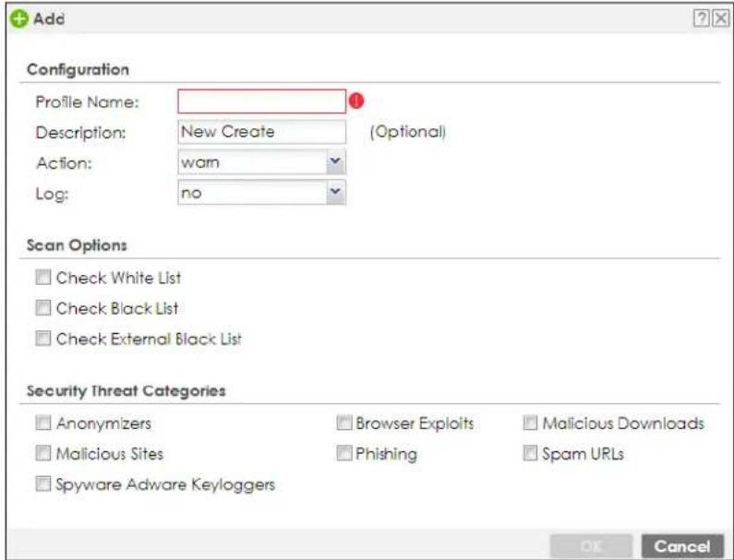Click the red error icon beside Profile Name
Image resolution: width=734 pixels, height=560 pixels.
click(x=356, y=101)
